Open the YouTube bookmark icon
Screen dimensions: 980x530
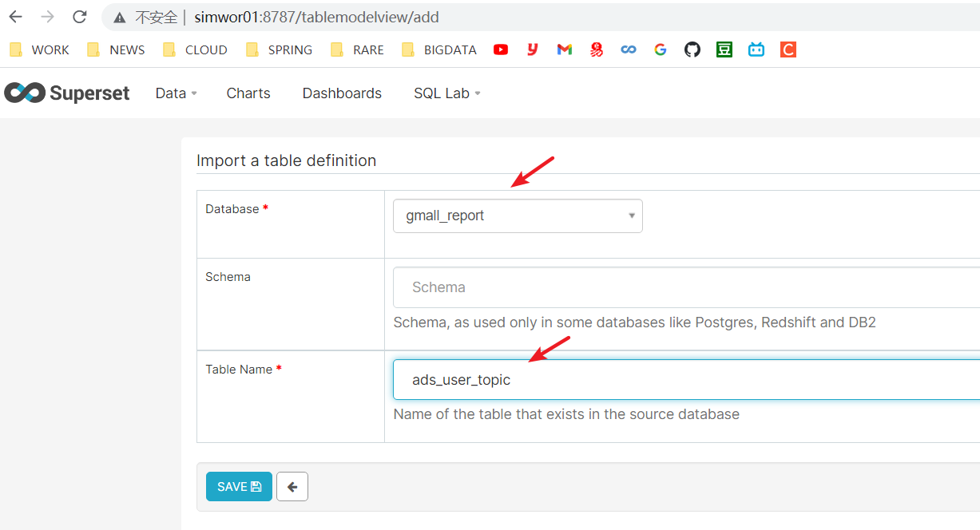coord(501,49)
